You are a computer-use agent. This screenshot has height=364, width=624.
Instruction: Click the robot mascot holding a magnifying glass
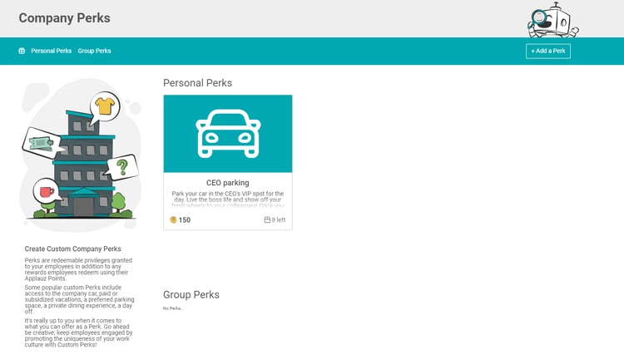click(551, 22)
